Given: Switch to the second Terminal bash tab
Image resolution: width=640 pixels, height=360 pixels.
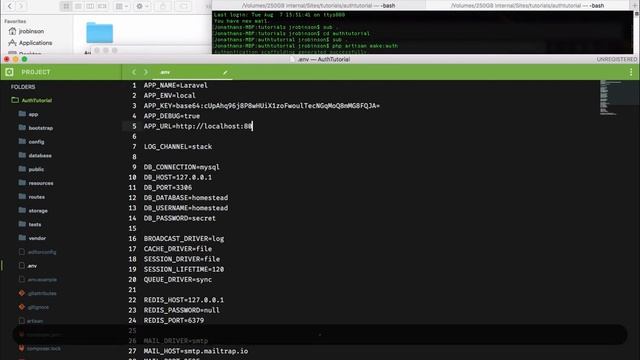Looking at the screenshot, I should tap(527, 6).
